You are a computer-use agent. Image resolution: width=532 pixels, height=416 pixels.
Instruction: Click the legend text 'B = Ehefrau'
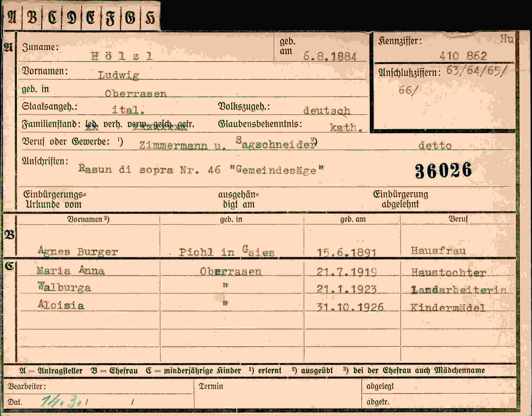coord(114,371)
